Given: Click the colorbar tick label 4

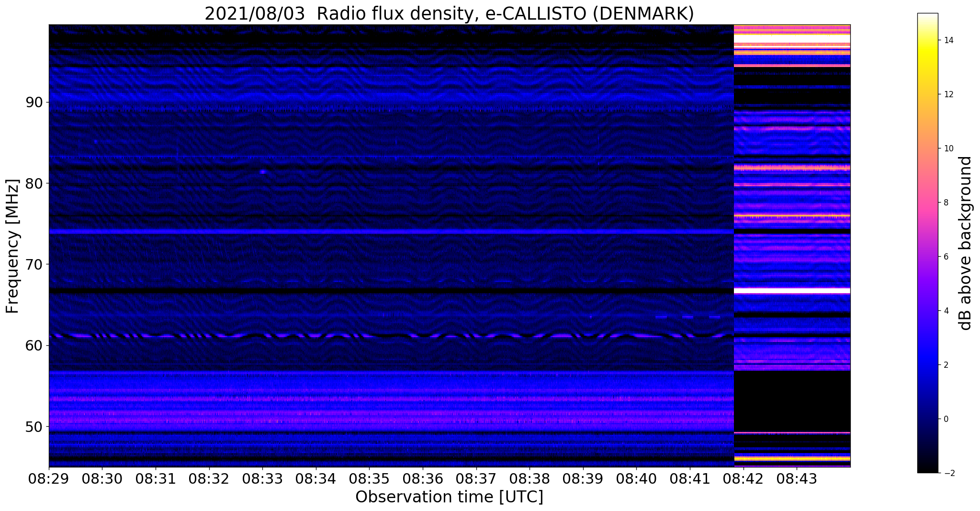Looking at the screenshot, I should pyautogui.click(x=946, y=311).
